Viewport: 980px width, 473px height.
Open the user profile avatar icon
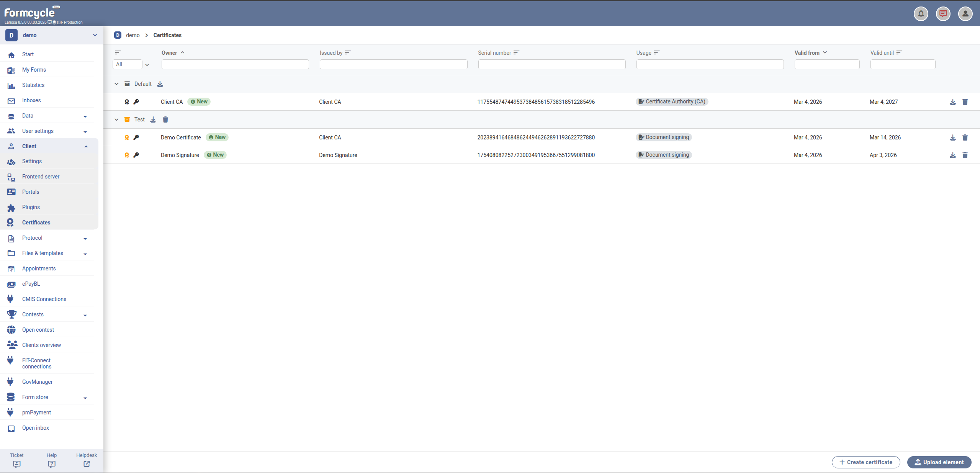coord(965,14)
